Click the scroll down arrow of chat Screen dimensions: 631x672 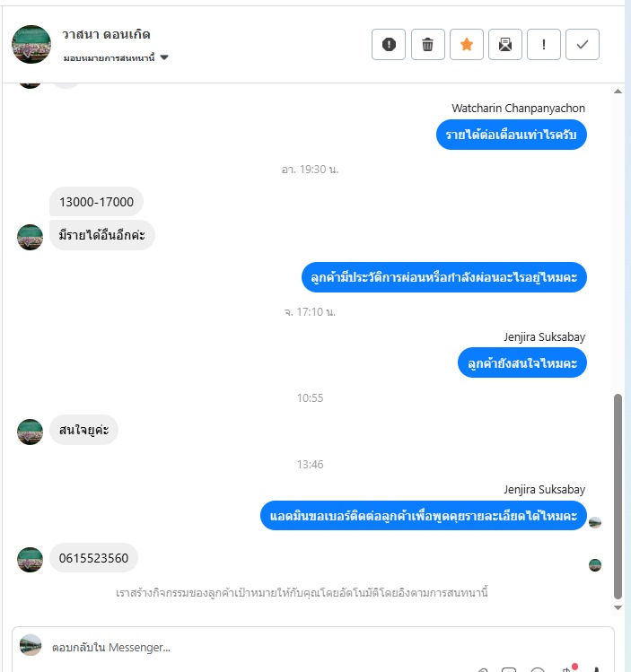point(618,607)
